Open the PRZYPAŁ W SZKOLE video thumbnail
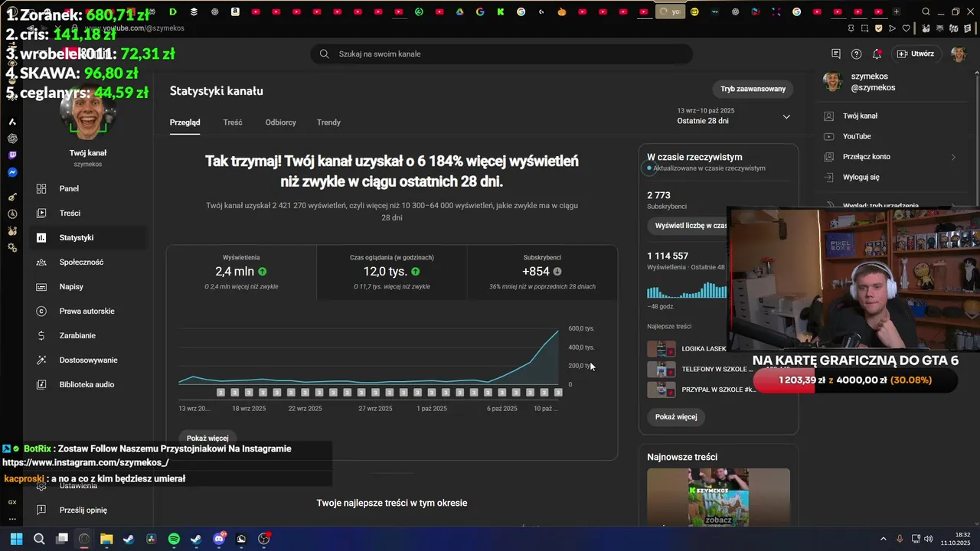 661,390
